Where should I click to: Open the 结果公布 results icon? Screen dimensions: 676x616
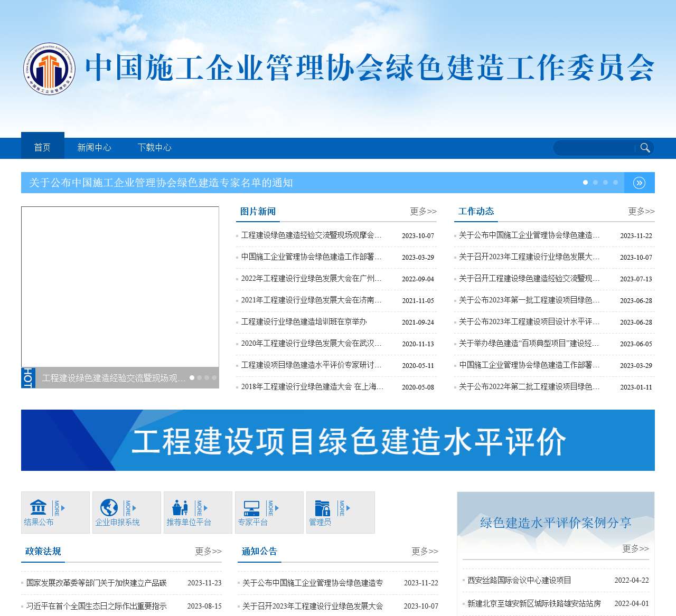pyautogui.click(x=37, y=508)
